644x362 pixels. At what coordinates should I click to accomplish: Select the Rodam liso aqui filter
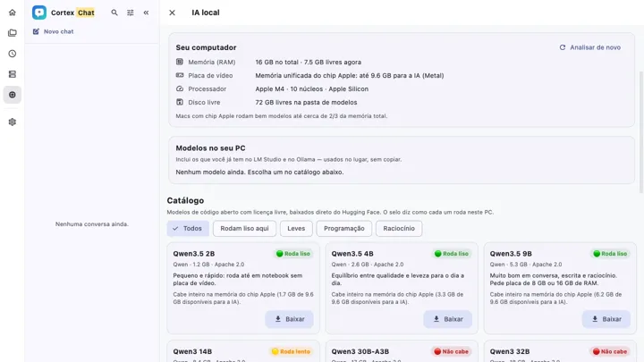click(244, 229)
